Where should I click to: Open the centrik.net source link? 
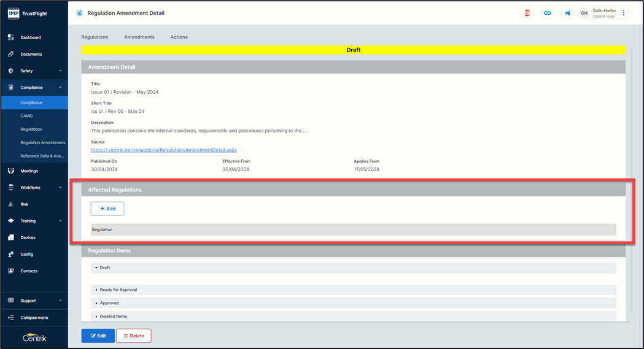(x=164, y=150)
